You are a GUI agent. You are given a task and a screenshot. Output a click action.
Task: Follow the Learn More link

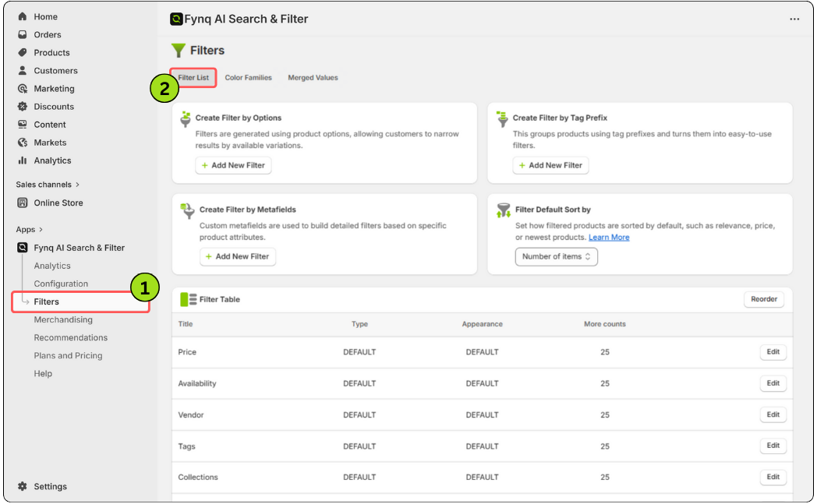609,238
